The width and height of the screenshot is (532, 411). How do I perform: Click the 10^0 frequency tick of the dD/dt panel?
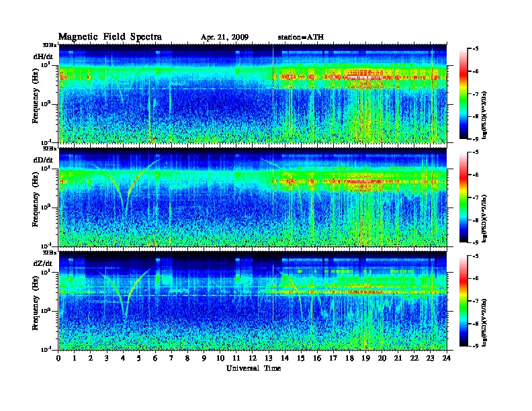point(46,207)
